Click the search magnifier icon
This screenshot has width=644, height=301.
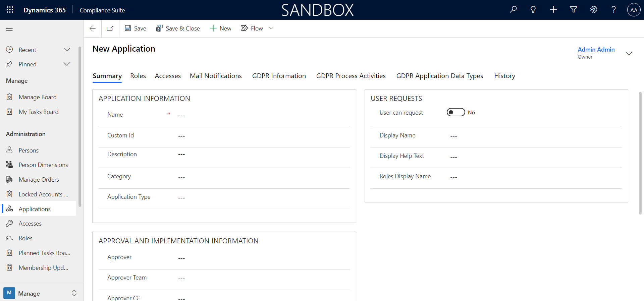click(513, 10)
